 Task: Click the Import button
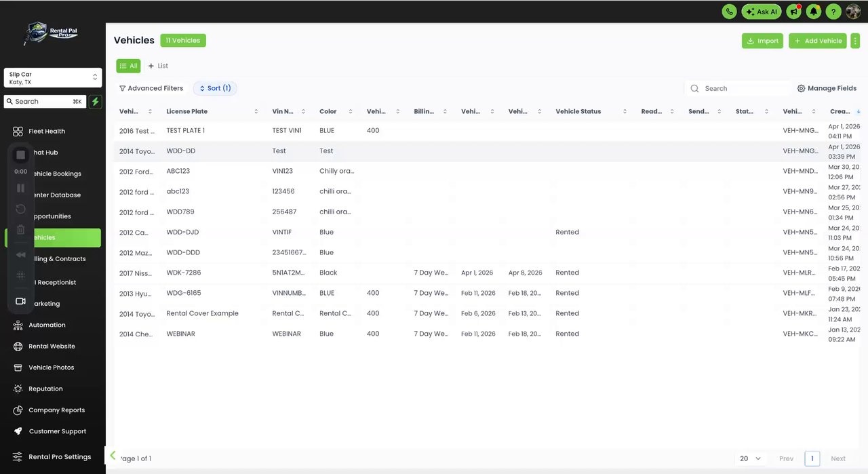click(x=762, y=41)
